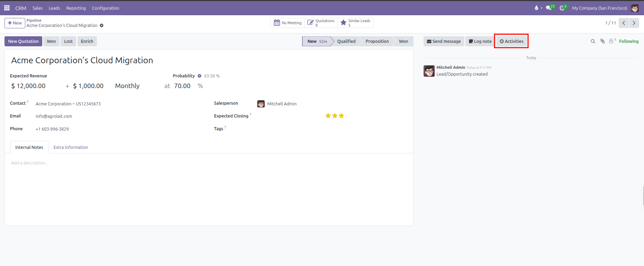This screenshot has width=644, height=266.
Task: Click the gear icon next to Probability
Action: coord(199,76)
